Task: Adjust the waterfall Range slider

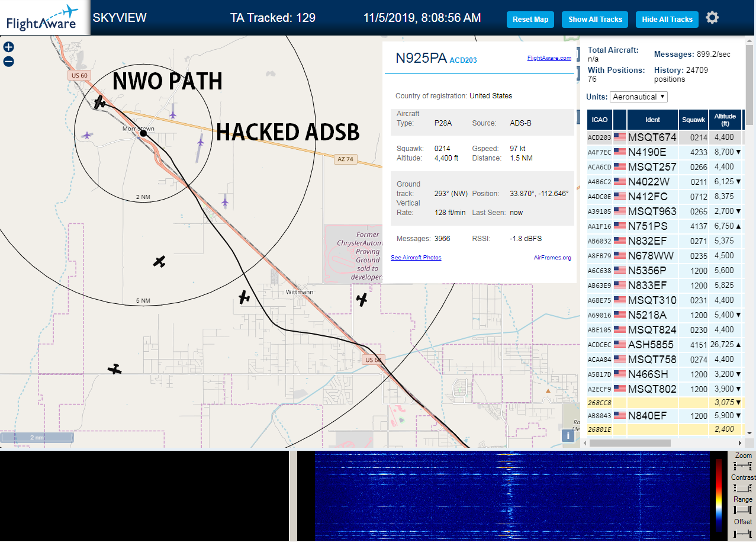Action: (x=742, y=510)
